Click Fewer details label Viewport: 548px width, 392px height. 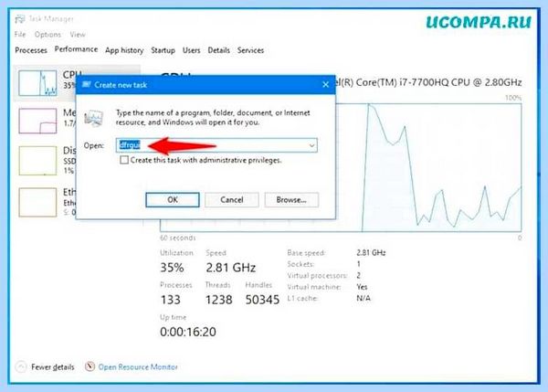point(53,366)
